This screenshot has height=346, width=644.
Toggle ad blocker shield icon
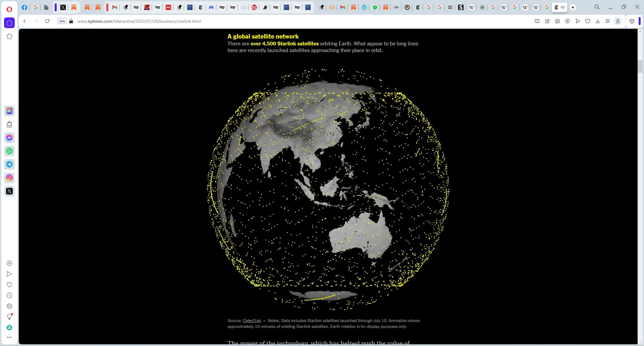[x=568, y=21]
